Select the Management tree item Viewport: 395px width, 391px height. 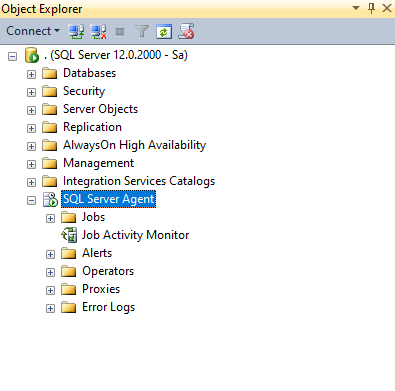[x=98, y=163]
